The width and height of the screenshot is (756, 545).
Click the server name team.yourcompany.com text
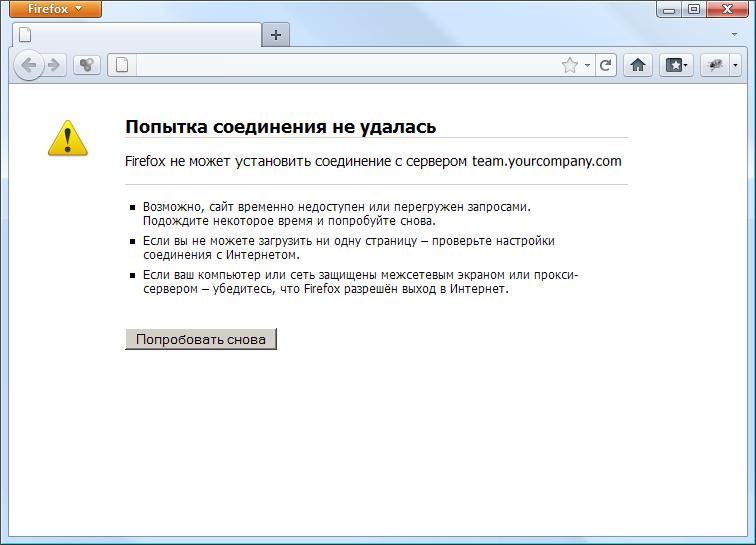547,161
